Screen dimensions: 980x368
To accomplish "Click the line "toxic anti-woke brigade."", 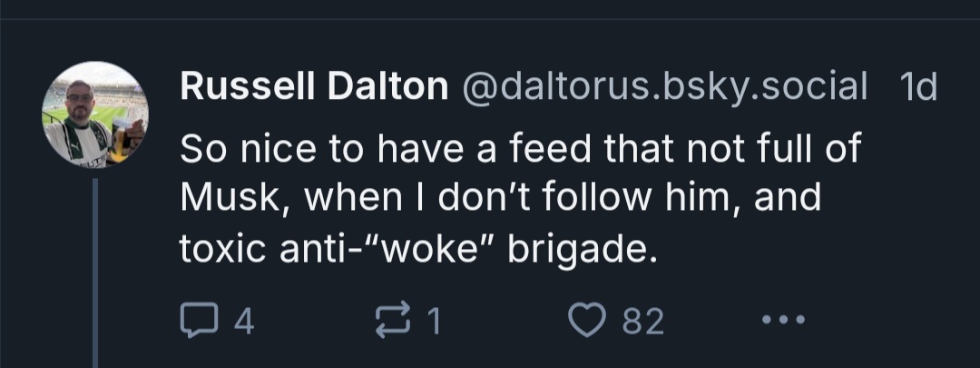I will (417, 248).
